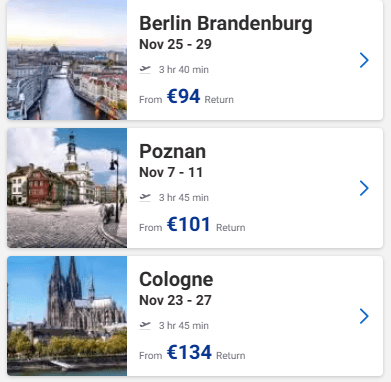The width and height of the screenshot is (391, 382).
Task: Select the Cologne destination title
Action: click(176, 280)
